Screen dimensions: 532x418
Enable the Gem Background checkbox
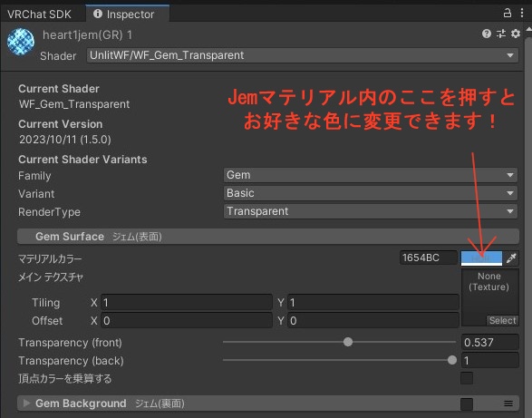point(467,403)
